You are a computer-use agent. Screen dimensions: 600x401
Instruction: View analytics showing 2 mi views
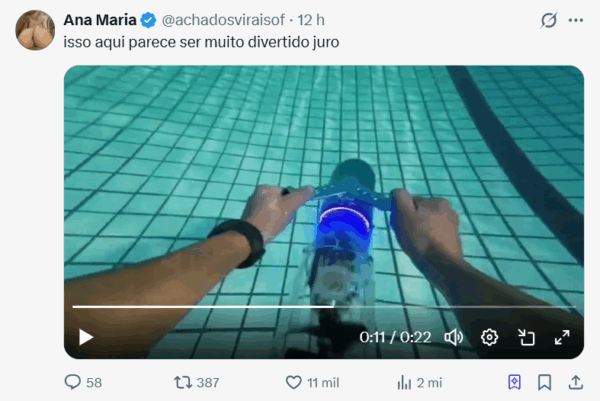click(x=419, y=382)
